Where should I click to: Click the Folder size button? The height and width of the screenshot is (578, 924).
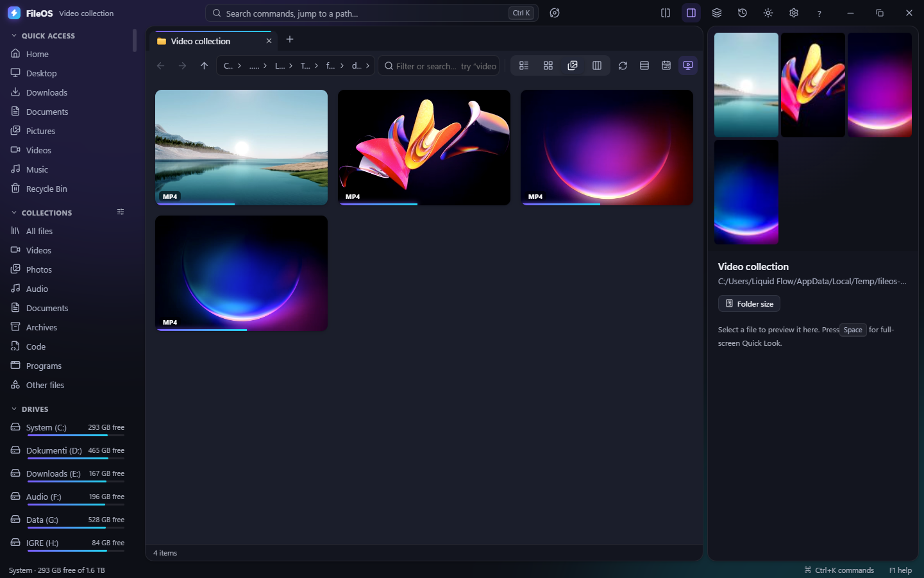coord(749,303)
